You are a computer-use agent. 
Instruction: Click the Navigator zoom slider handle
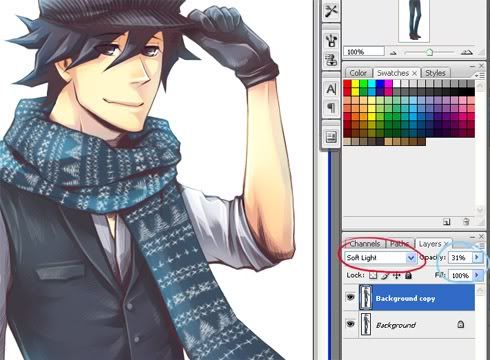429,52
